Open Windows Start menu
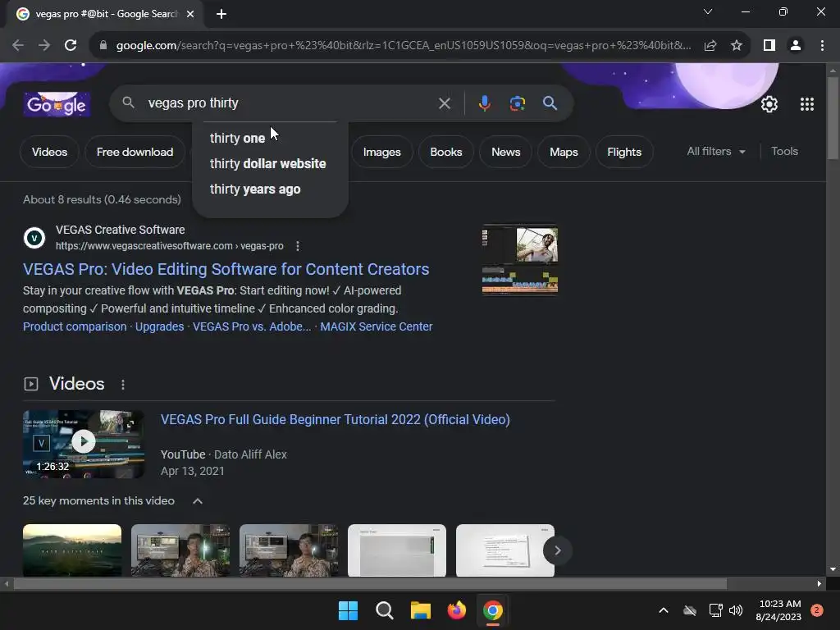Viewport: 840px width, 630px height. point(348,610)
